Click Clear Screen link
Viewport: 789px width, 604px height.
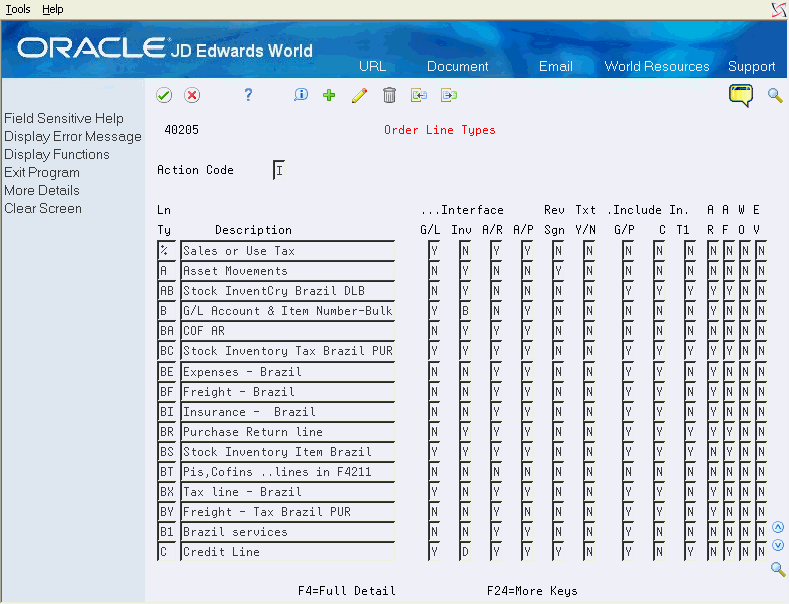[x=43, y=208]
